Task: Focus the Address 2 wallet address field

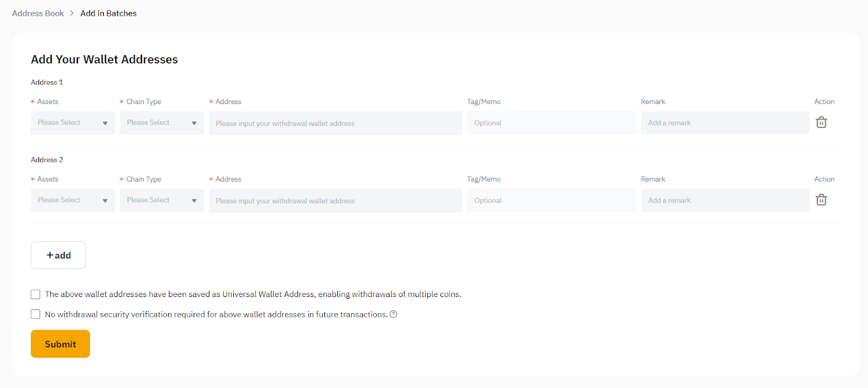Action: point(335,201)
